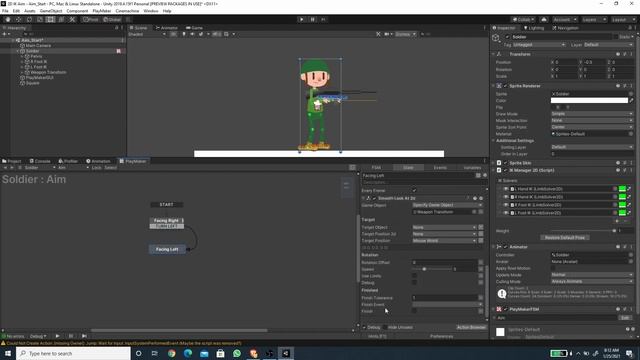Image resolution: width=640 pixels, height=360 pixels.
Task: Select the Facing Right state node
Action: 167,220
